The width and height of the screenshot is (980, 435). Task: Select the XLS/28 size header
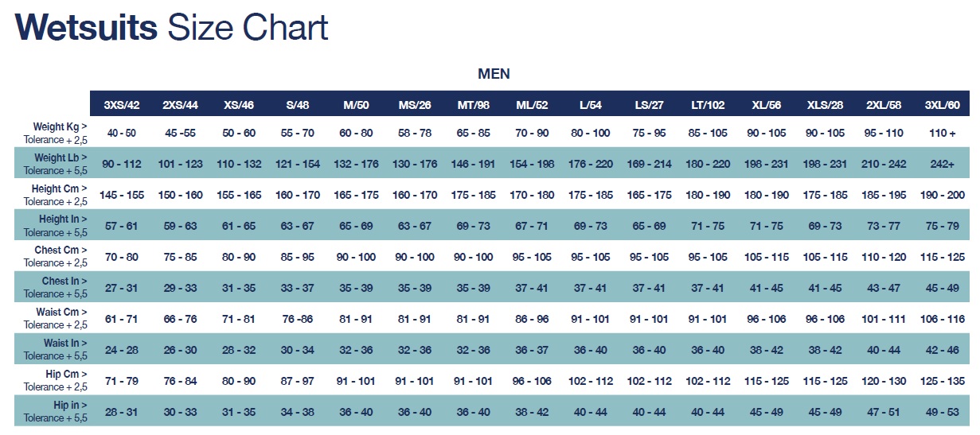(825, 104)
